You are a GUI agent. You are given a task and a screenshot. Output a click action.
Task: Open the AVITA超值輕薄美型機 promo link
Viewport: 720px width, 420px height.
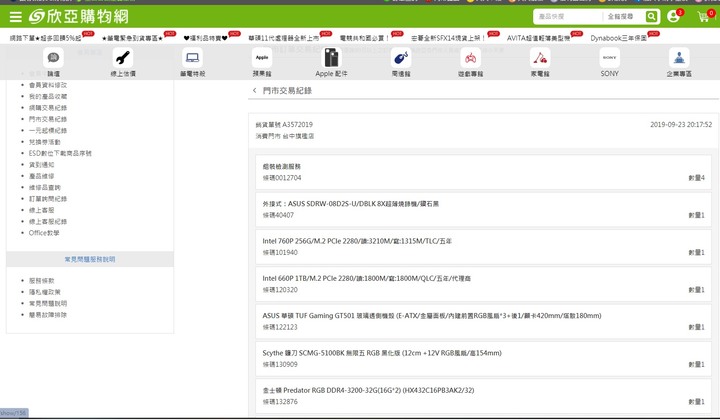[x=538, y=38]
